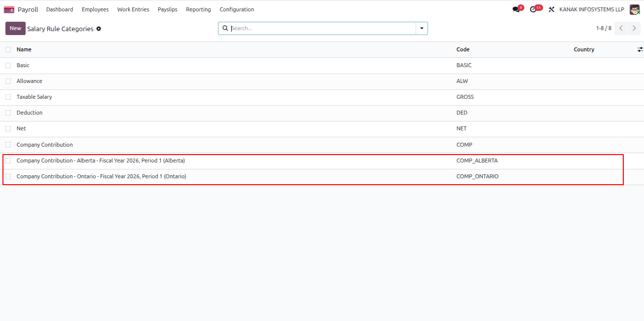644x321 pixels.
Task: Go to next page arrow
Action: tap(634, 28)
